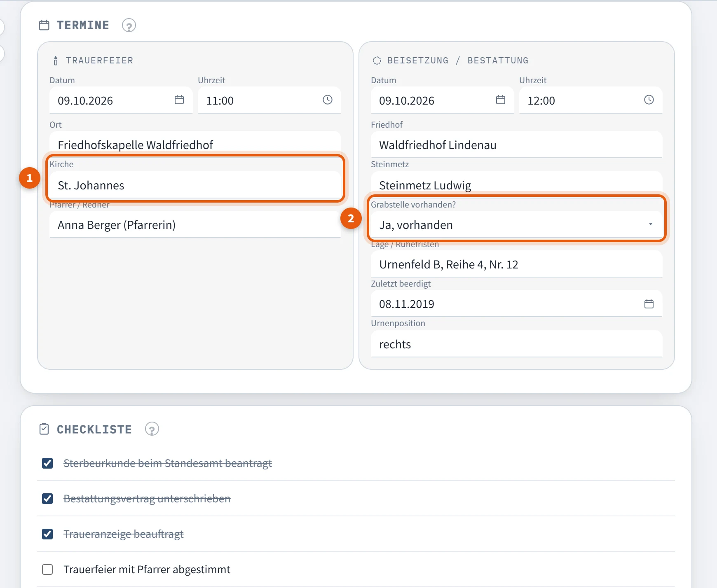Open help icon next to Checkliste heading

coord(152,429)
